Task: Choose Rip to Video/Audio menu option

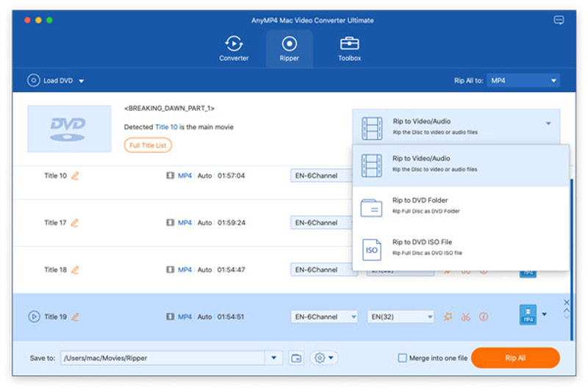Action: coord(461,165)
